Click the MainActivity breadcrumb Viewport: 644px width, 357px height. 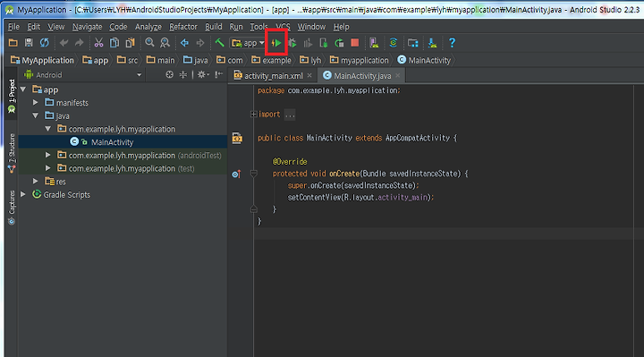click(424, 60)
